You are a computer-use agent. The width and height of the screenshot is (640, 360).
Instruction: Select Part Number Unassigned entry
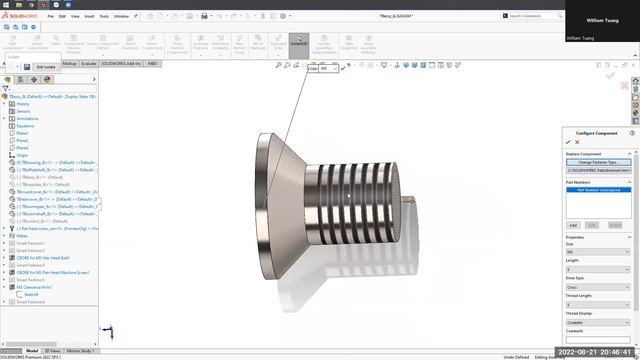(598, 190)
